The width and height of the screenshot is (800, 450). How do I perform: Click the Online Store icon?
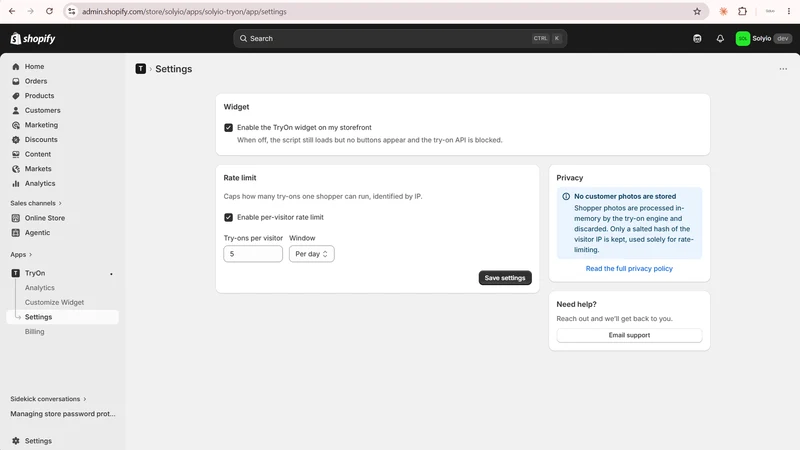click(16, 218)
